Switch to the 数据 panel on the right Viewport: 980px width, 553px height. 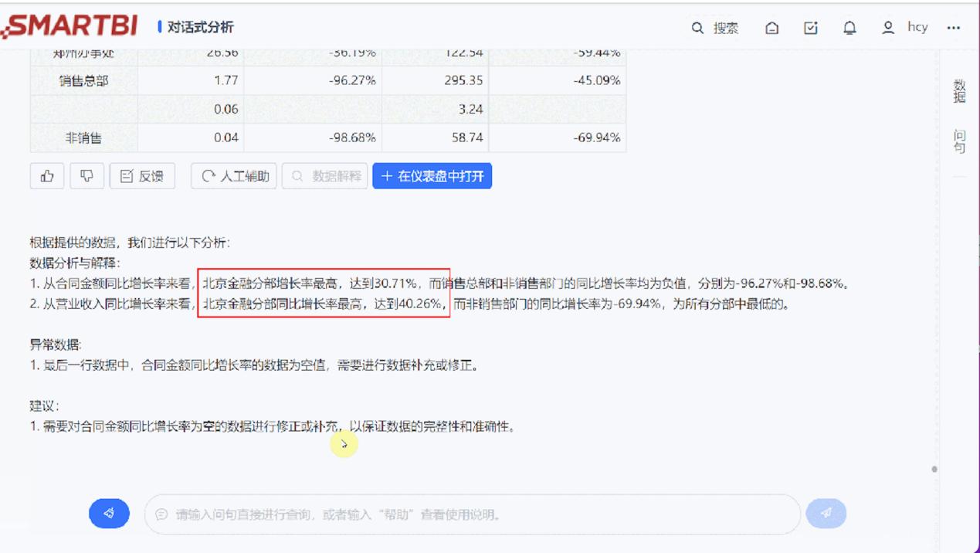click(959, 90)
